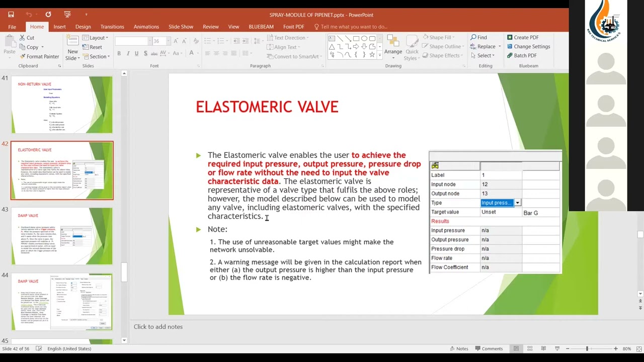Select slide 44 thumbnail in slide panel
Viewport: 644px width, 362px height.
(62, 302)
